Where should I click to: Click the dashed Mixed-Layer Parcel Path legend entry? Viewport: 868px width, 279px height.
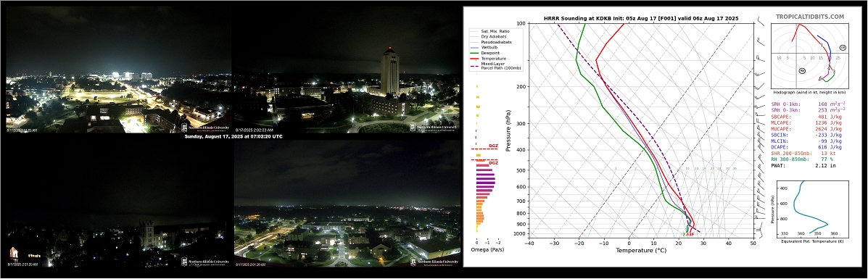[x=496, y=65]
